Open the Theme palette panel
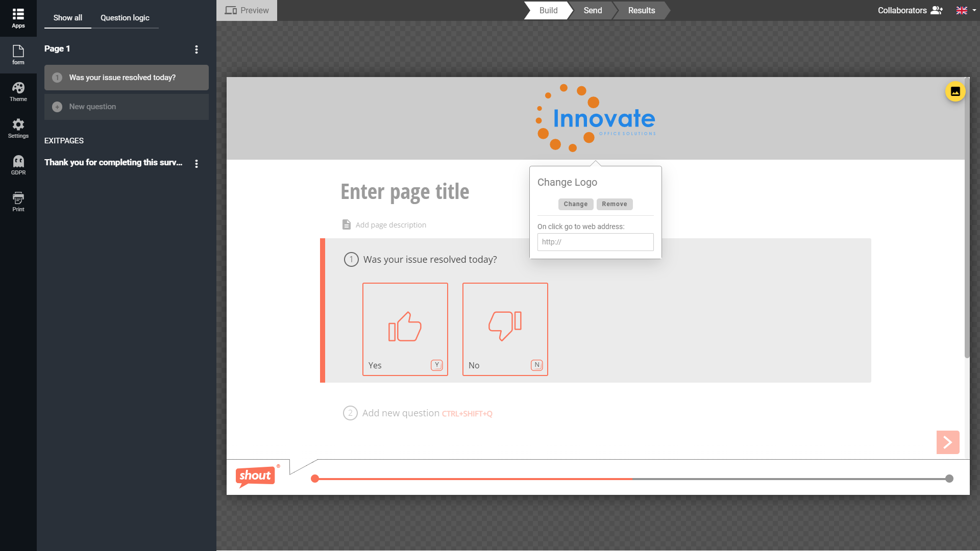The width and height of the screenshot is (980, 551). coord(18,92)
